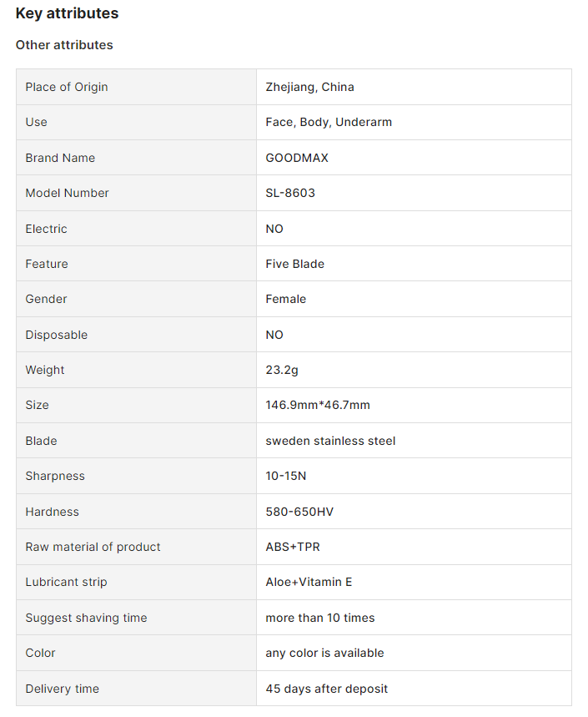
Task: Click the ABS+TPR raw material value
Action: [x=293, y=547]
